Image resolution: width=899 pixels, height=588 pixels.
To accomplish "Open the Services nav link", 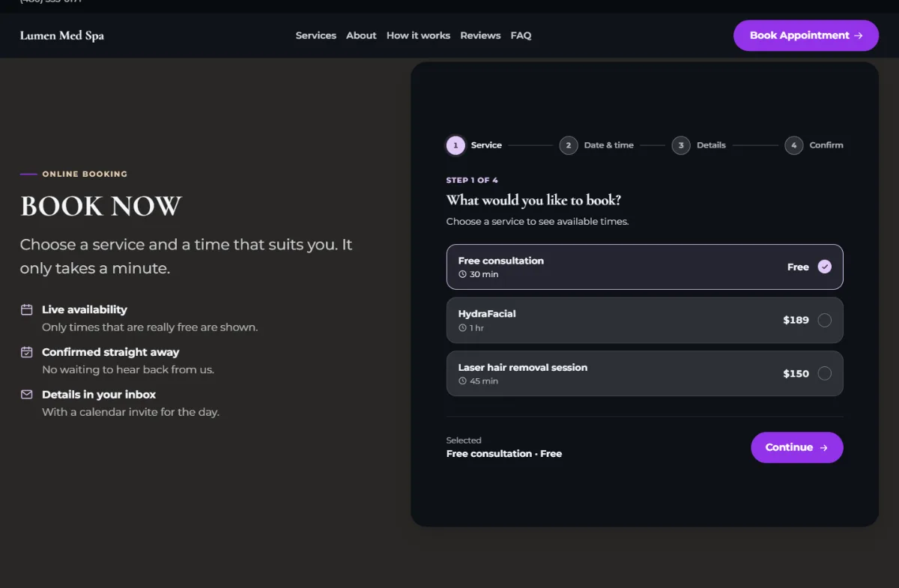I will pyautogui.click(x=316, y=35).
